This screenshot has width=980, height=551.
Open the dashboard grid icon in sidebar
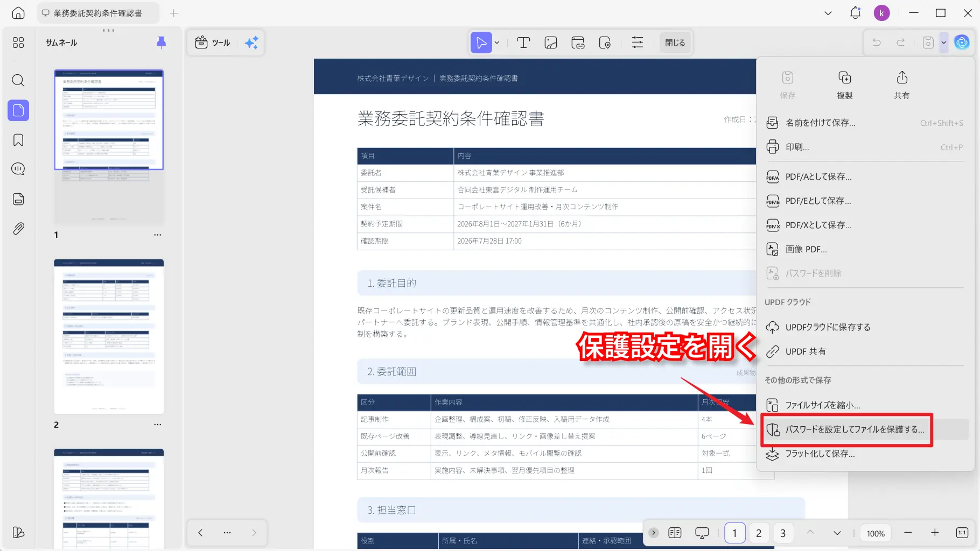click(x=18, y=43)
